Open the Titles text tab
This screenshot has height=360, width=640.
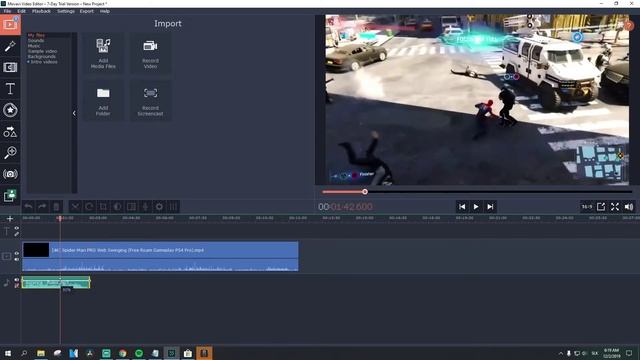pyautogui.click(x=10, y=89)
